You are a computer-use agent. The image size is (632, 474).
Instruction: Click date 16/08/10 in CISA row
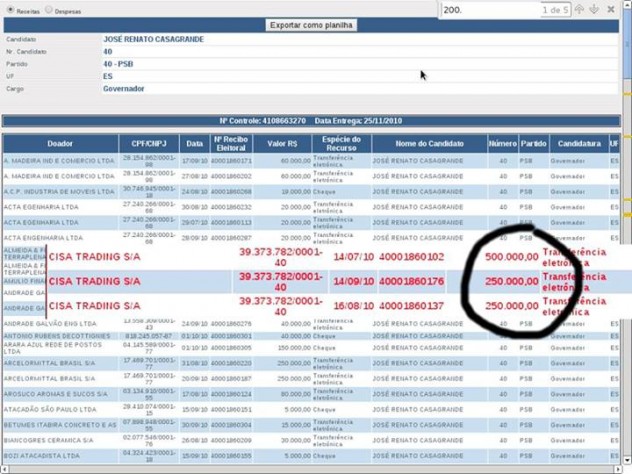click(353, 306)
